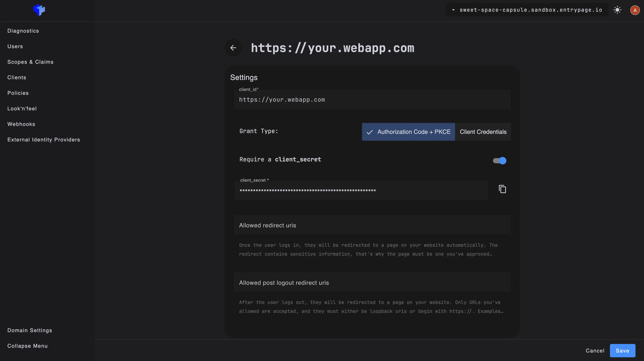Open the sweet-space-capsule domain dropdown
Screen dimensions: 644x361
(x=454, y=10)
